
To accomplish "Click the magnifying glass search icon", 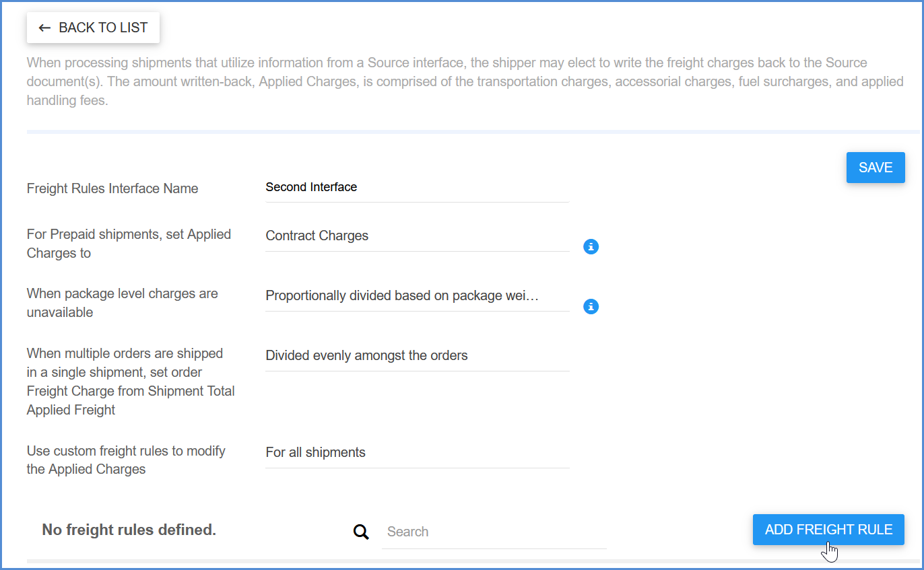I will [x=362, y=532].
